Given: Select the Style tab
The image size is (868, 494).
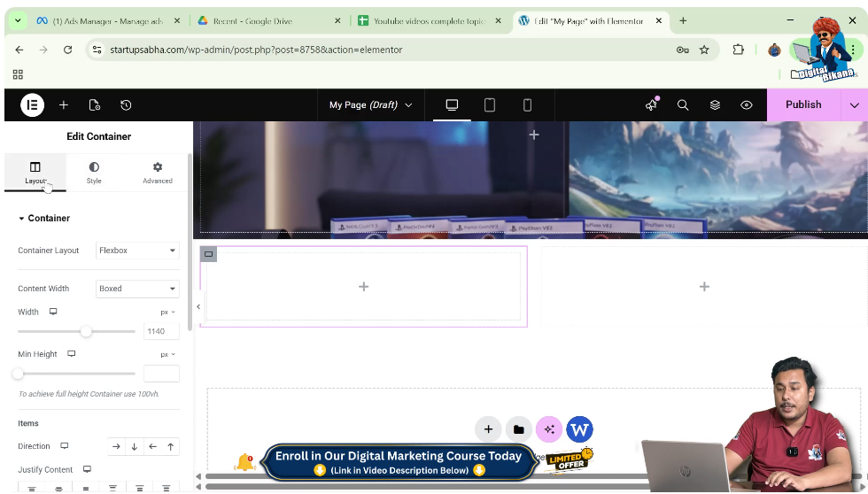Looking at the screenshot, I should 94,173.
